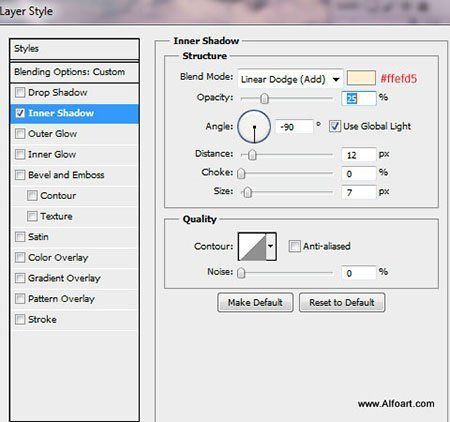The height and width of the screenshot is (422, 450).
Task: Open the shadow color swatch
Action: 361,78
